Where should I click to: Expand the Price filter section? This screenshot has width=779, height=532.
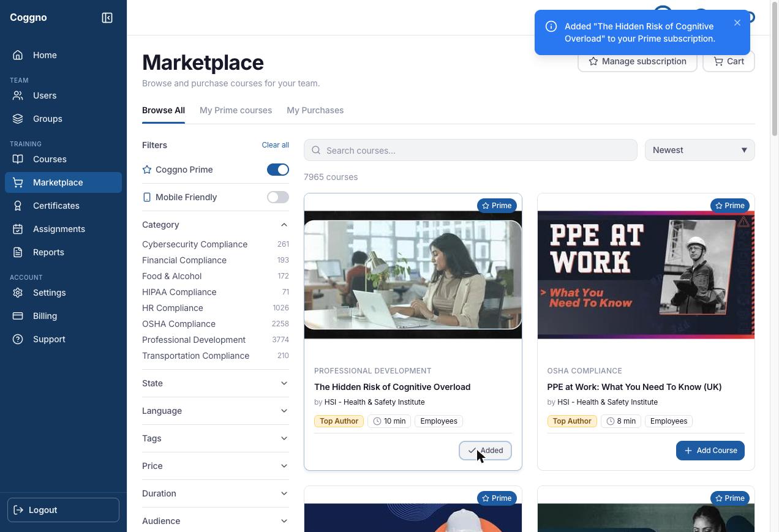point(216,466)
